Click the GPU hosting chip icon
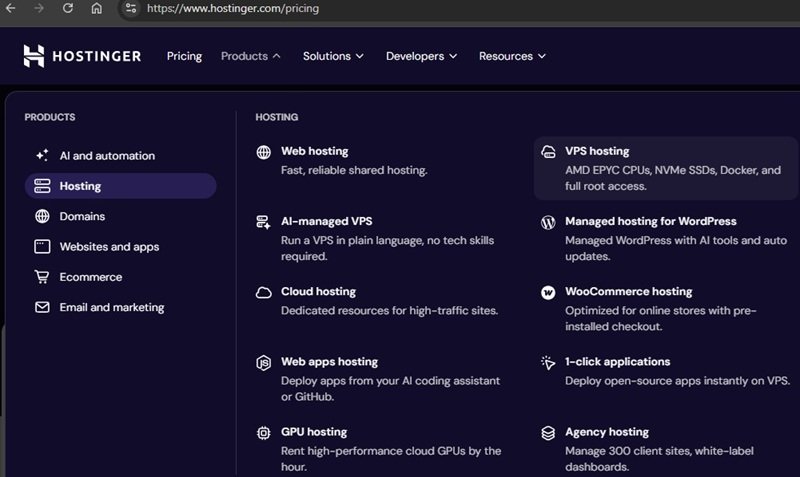Viewport: 800px width, 477px height. click(x=264, y=433)
